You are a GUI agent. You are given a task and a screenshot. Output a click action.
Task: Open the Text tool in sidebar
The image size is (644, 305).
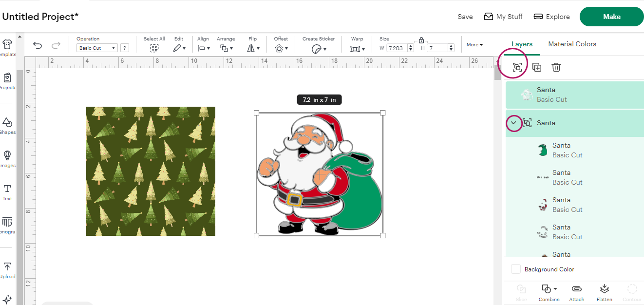[x=7, y=192]
